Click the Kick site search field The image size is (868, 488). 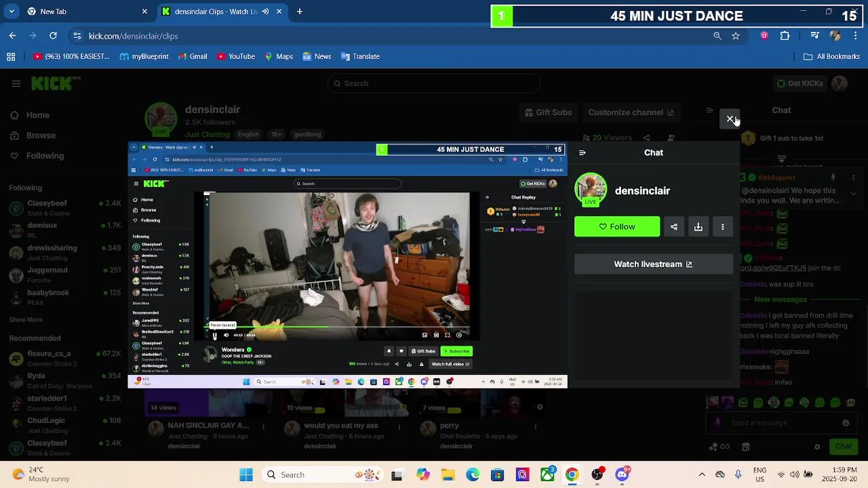(434, 83)
